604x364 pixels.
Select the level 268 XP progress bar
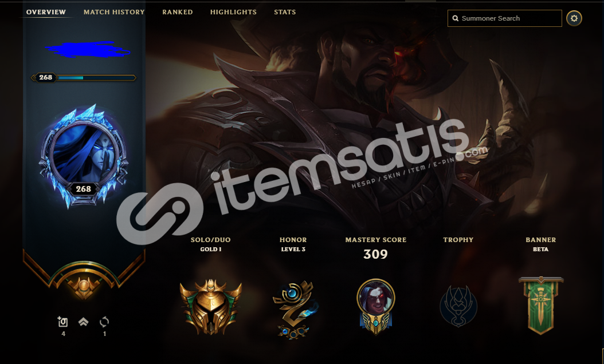coord(84,78)
